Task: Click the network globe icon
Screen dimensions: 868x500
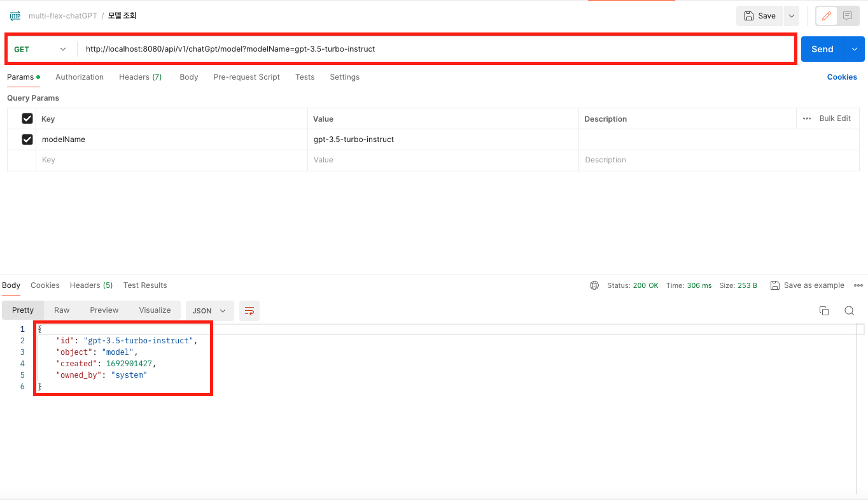Action: (x=594, y=285)
